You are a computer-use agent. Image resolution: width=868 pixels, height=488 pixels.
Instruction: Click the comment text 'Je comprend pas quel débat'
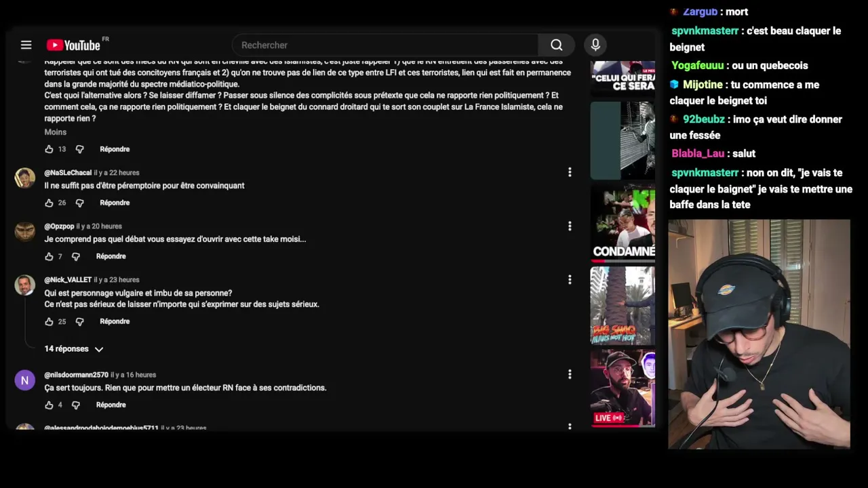(175, 239)
